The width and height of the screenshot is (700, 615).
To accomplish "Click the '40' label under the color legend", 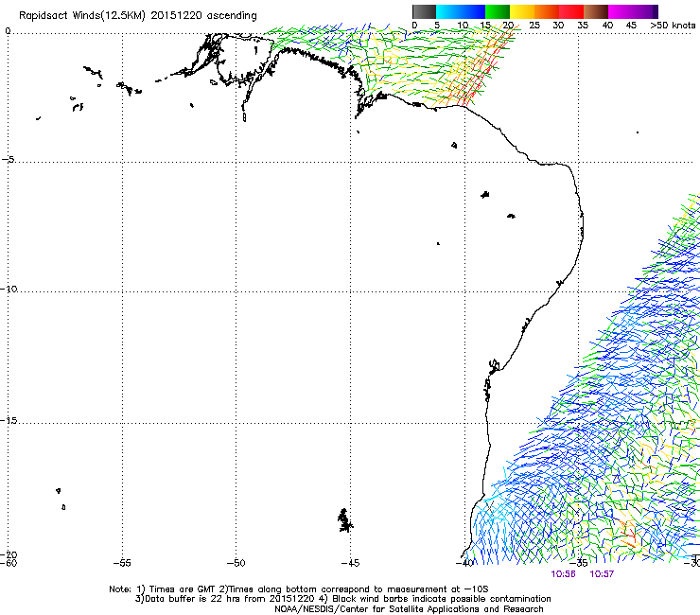I will (607, 26).
